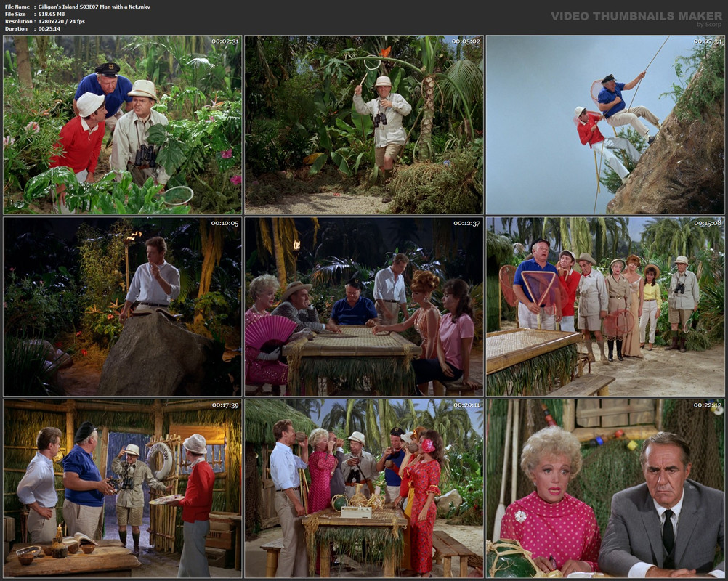The image size is (728, 581).
Task: Click the resolution value 1280x720 / 24 fps
Action: click(x=61, y=21)
